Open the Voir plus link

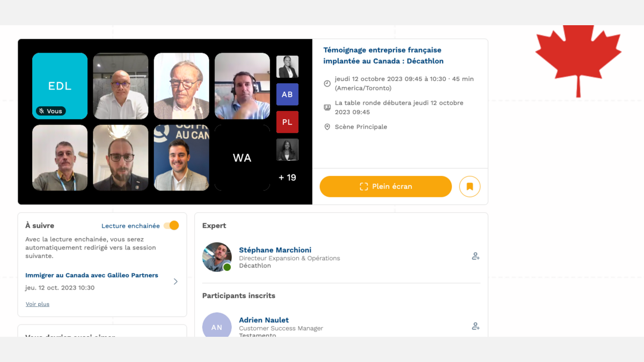click(38, 304)
